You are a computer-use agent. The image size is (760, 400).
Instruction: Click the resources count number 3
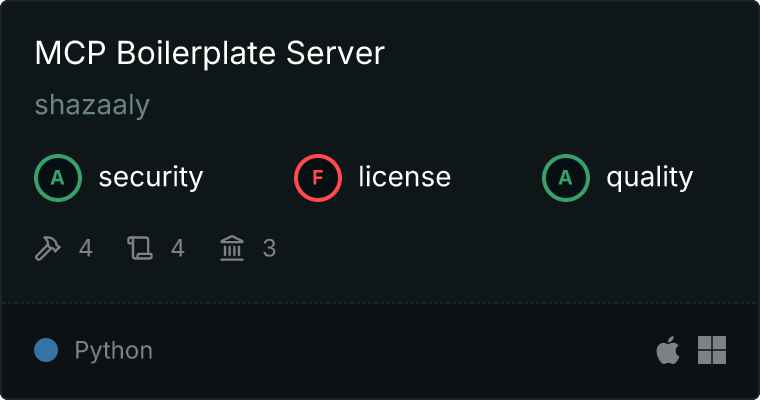[x=269, y=248]
